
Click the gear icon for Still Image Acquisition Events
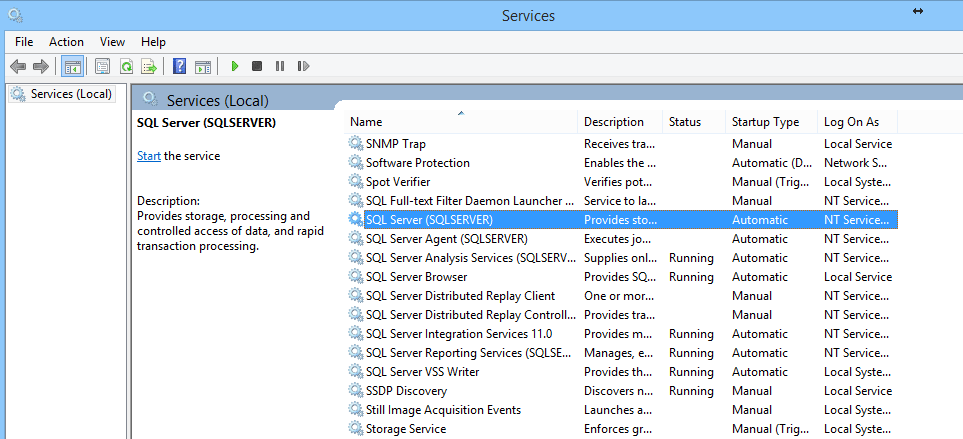tap(355, 410)
